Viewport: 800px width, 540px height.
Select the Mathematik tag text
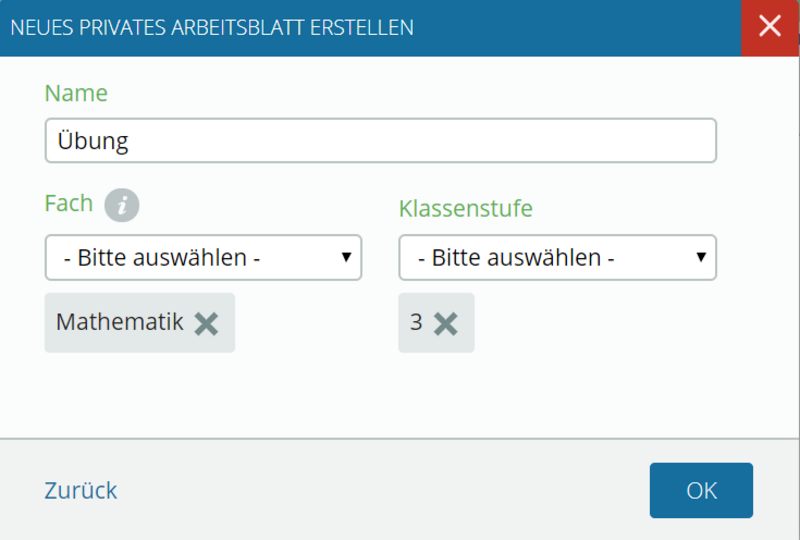point(119,322)
